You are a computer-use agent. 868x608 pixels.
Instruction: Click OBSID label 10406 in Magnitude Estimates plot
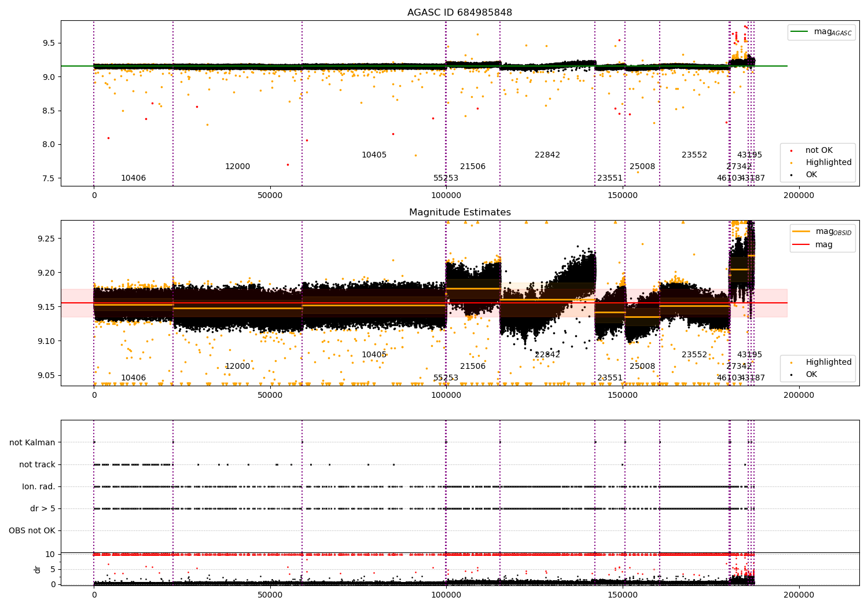pyautogui.click(x=134, y=378)
